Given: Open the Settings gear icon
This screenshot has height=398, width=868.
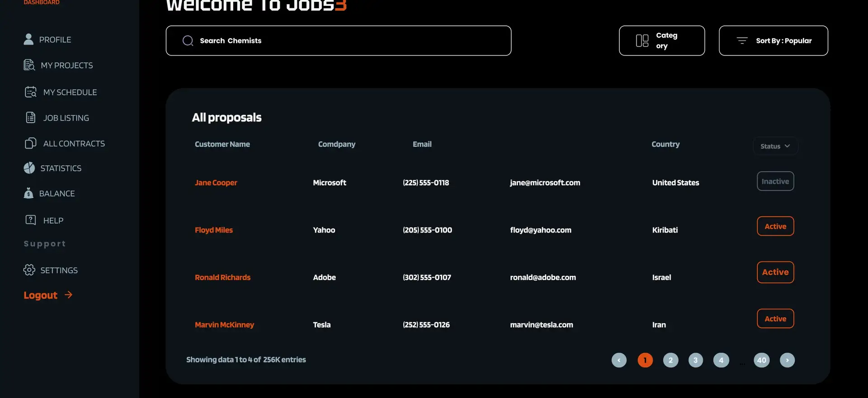Looking at the screenshot, I should click(x=29, y=270).
